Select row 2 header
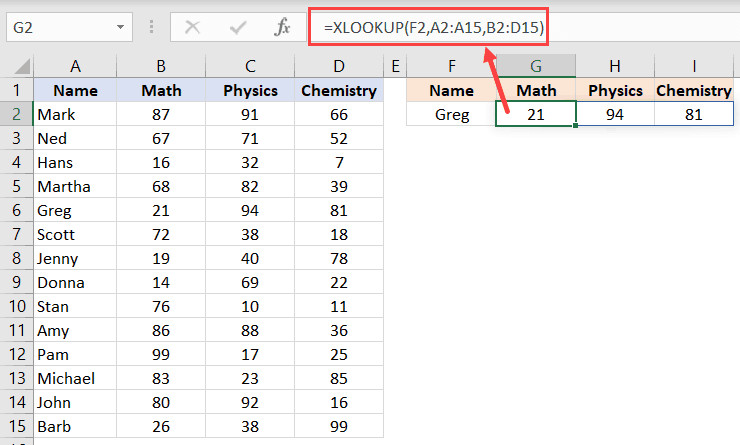The width and height of the screenshot is (740, 445). point(17,114)
